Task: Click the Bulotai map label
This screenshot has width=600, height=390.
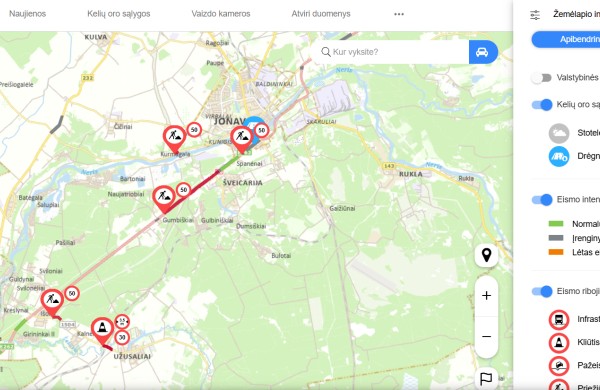Action: tap(281, 256)
